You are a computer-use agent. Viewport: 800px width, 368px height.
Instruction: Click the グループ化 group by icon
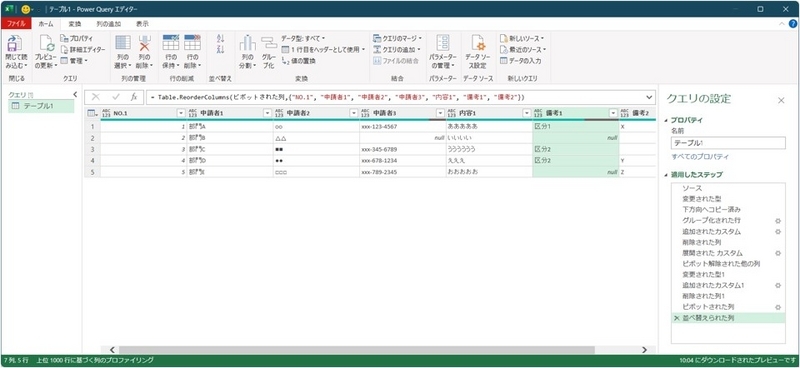click(269, 43)
